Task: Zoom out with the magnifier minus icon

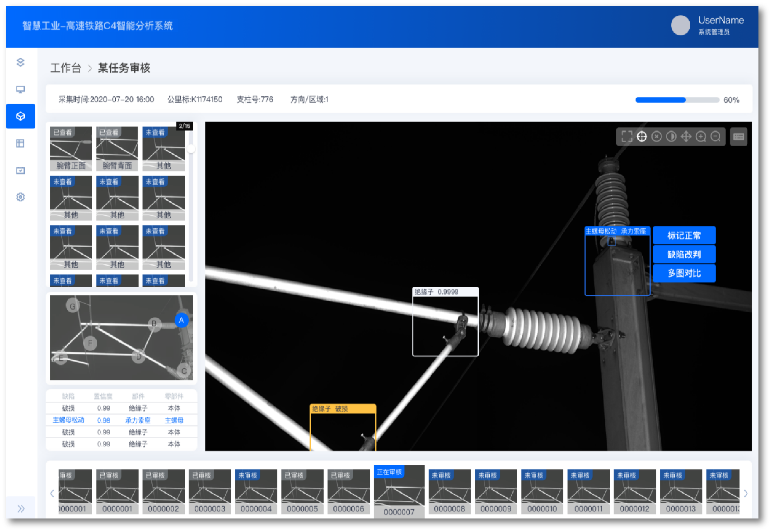Action: [716, 137]
